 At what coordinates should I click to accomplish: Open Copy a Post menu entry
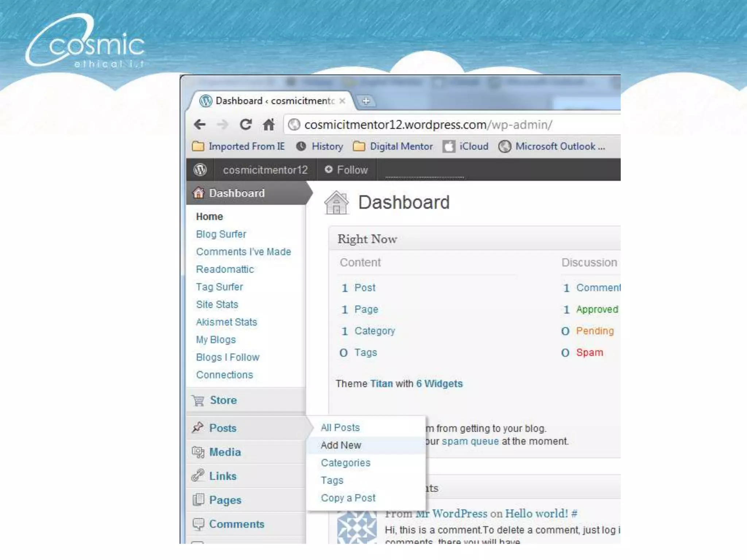pos(348,498)
